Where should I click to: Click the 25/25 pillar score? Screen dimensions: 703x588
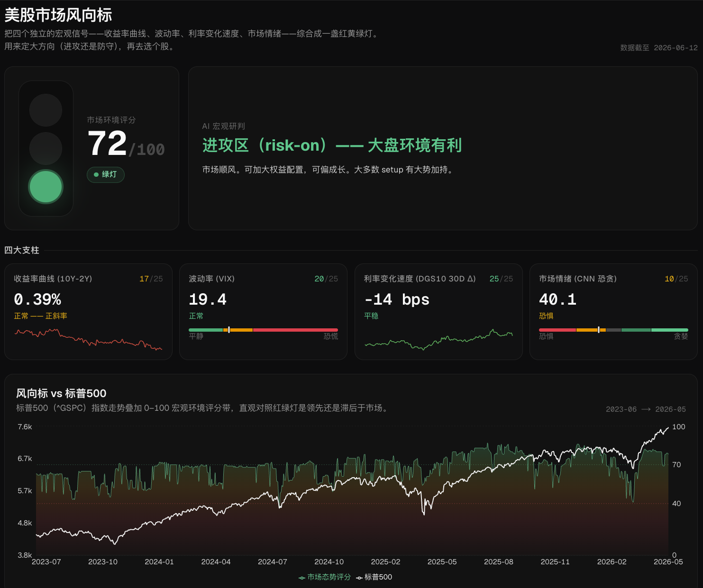[501, 279]
